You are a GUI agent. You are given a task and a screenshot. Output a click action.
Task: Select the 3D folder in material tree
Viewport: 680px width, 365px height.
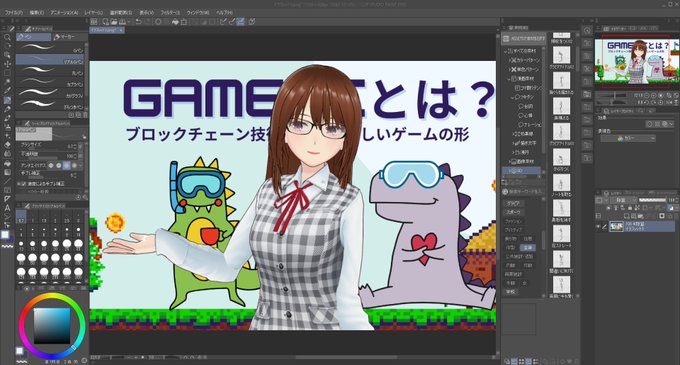(x=522, y=171)
